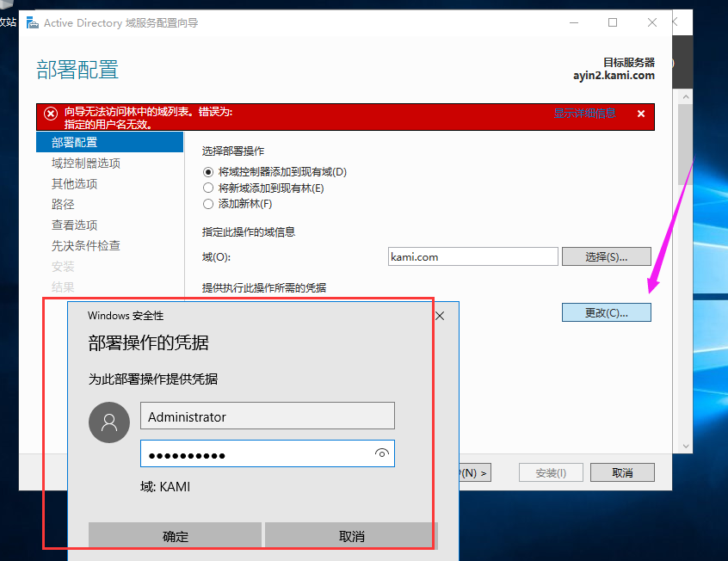Maximize the Active Directory wizard window

tap(613, 22)
